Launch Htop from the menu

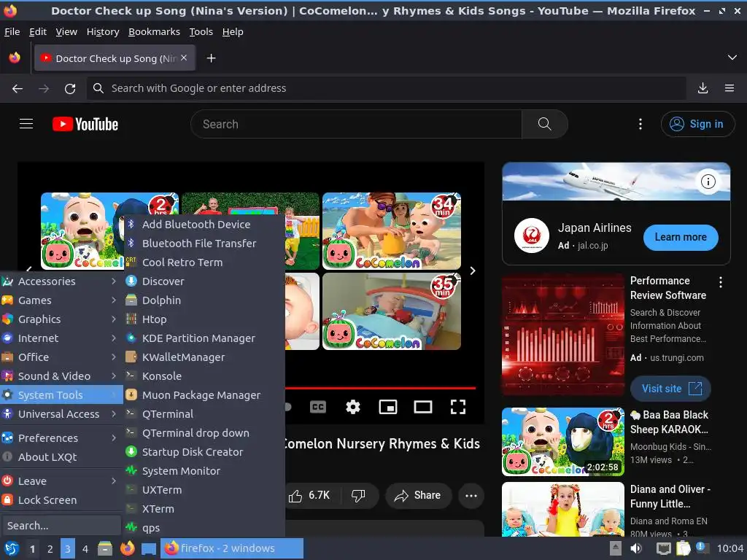coord(204,319)
